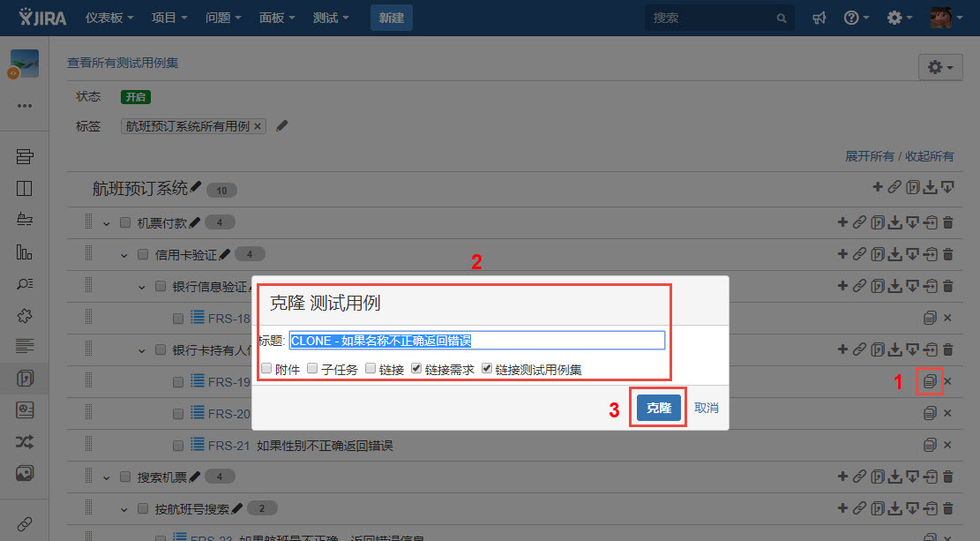Rename 机票付款 using its pencil icon
The height and width of the screenshot is (541, 980).
[194, 222]
